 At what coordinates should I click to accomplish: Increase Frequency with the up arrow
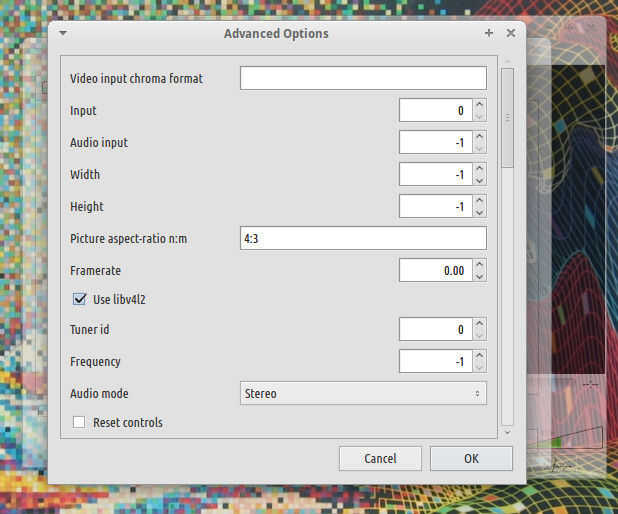pos(479,355)
